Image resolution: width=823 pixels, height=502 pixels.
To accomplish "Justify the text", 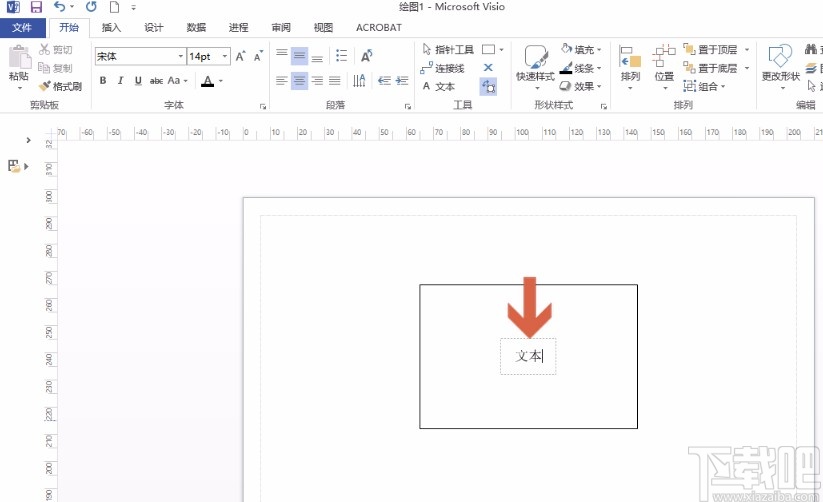I will click(335, 80).
